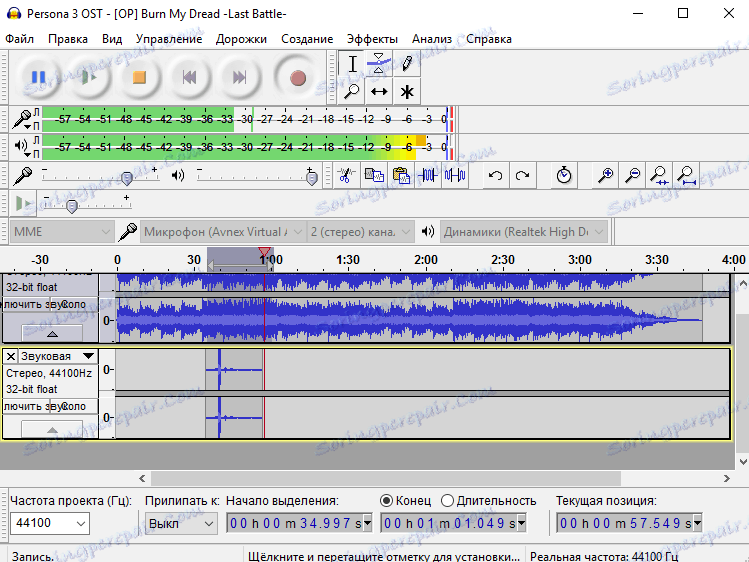Select the Длительность radio button
749x562 pixels.
pyautogui.click(x=447, y=500)
